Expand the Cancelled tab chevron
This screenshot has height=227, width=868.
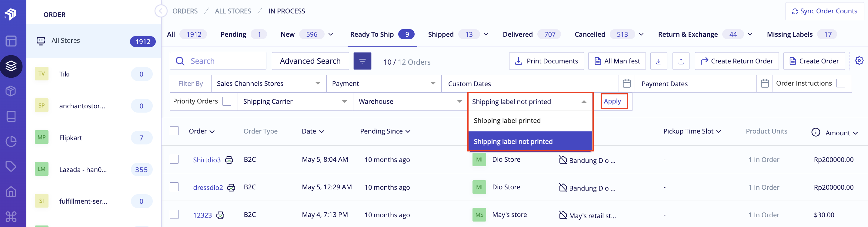(x=641, y=34)
